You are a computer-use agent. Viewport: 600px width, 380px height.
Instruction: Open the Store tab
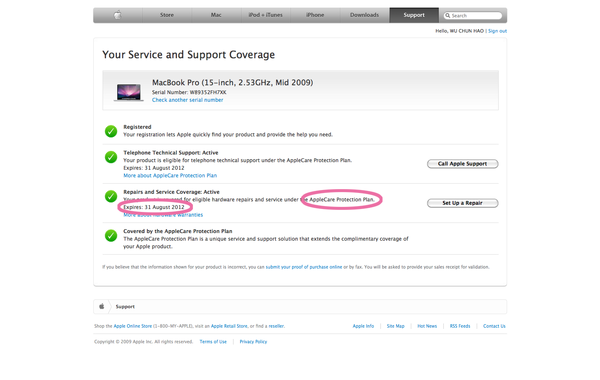tap(167, 15)
